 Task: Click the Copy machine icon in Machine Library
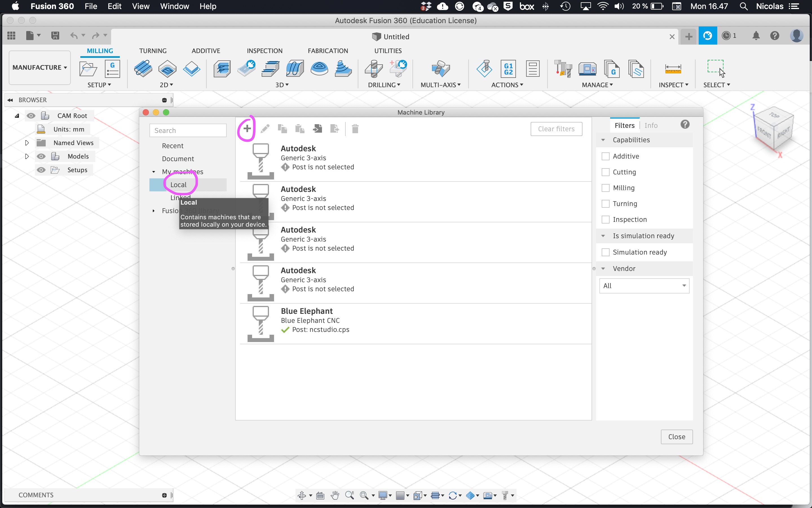[282, 129]
